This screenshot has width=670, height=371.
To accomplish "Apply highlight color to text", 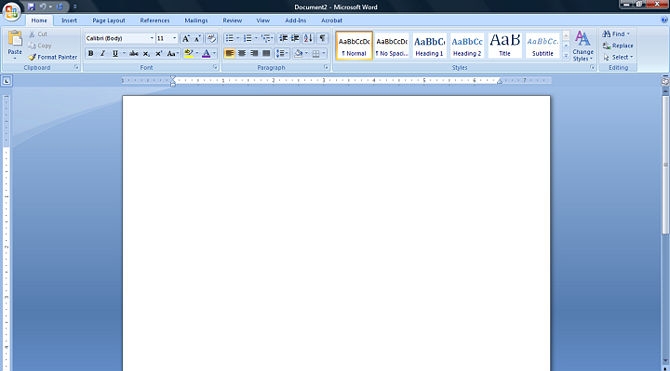I will click(x=188, y=53).
